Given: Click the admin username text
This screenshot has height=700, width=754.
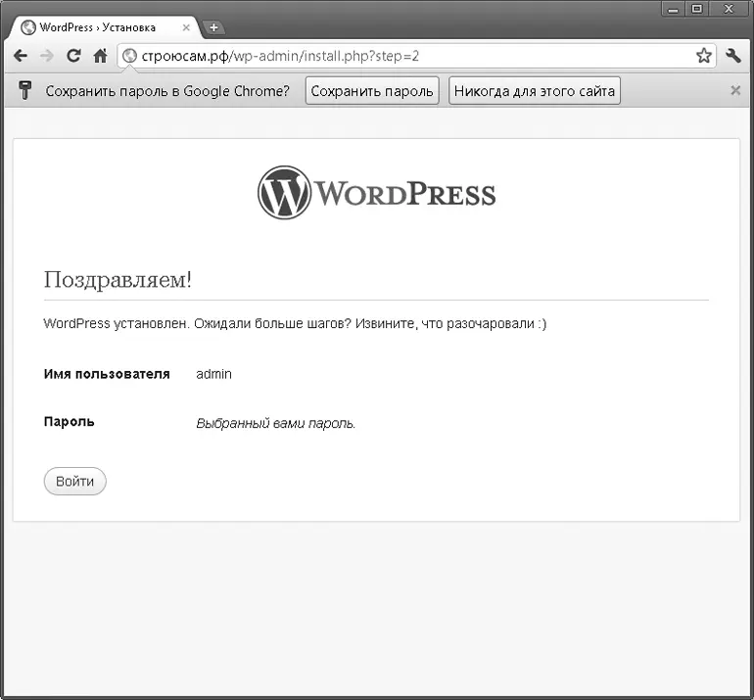Looking at the screenshot, I should coord(213,374).
